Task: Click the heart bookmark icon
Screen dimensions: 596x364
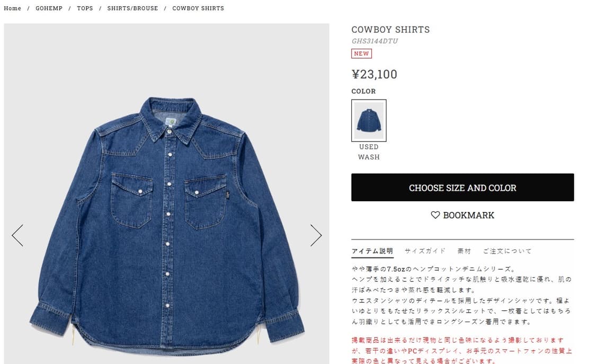Action: 435,215
